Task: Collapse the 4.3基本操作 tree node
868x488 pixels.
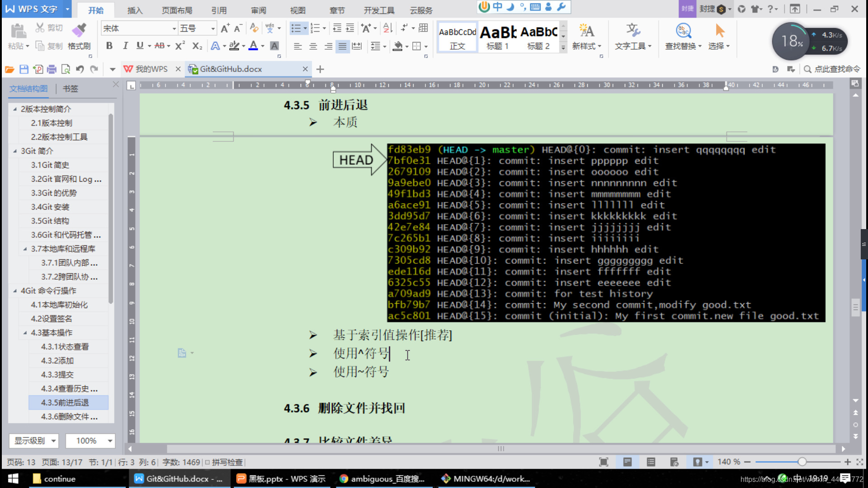Action: click(25, 333)
